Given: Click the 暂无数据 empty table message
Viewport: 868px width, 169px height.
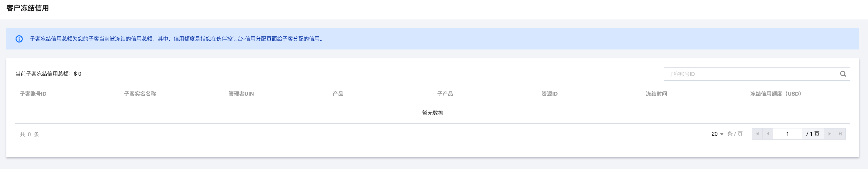Looking at the screenshot, I should click(x=433, y=113).
